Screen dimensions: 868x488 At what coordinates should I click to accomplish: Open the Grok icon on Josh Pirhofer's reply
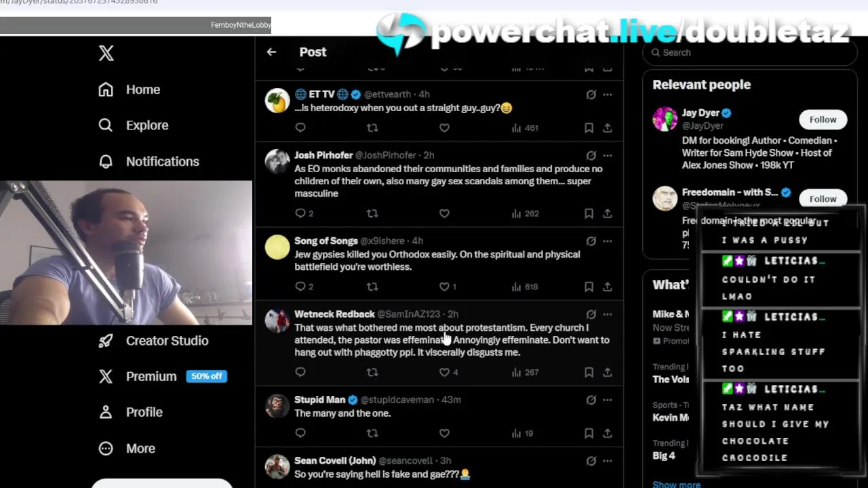[591, 155]
